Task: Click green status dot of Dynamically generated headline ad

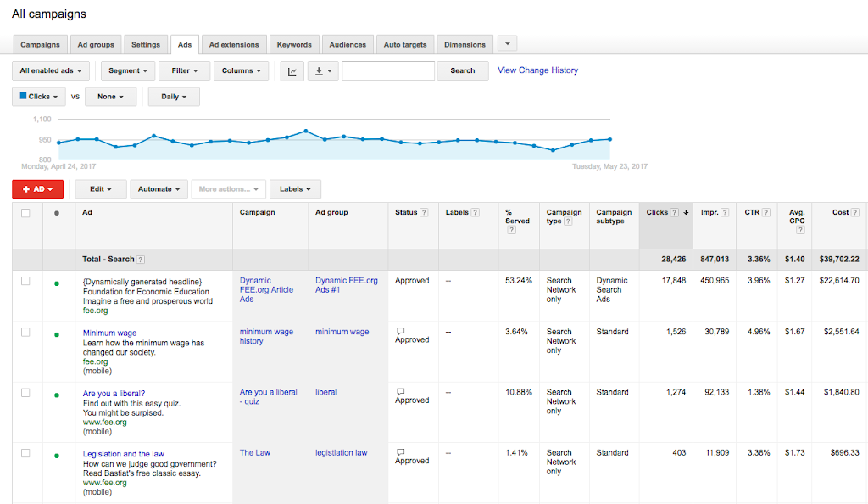Action: 57,283
